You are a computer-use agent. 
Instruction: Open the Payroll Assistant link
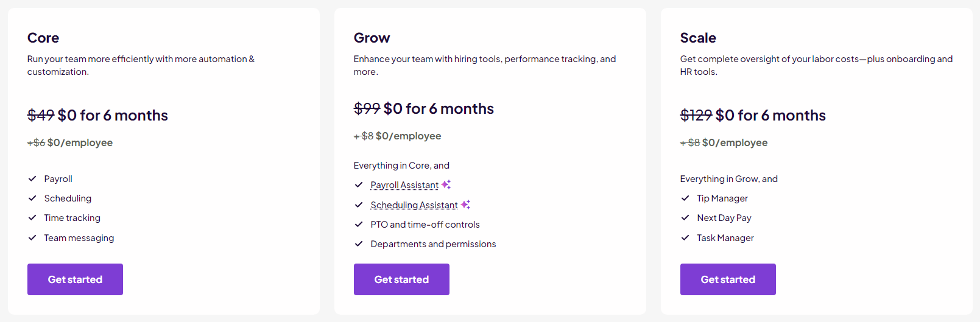tap(404, 185)
